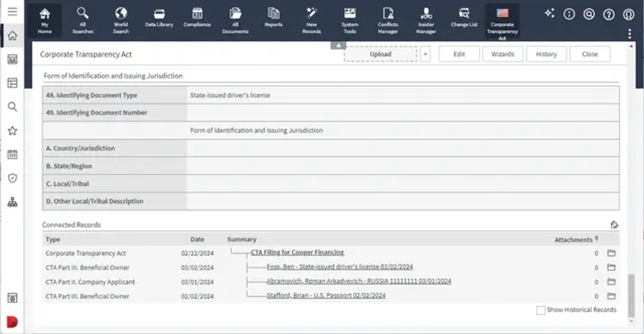Click the shield icon in left sidebar
This screenshot has width=644, height=334.
coord(12,178)
